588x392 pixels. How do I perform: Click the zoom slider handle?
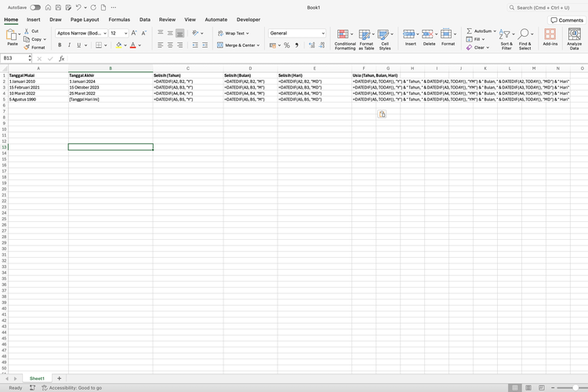tap(575, 388)
